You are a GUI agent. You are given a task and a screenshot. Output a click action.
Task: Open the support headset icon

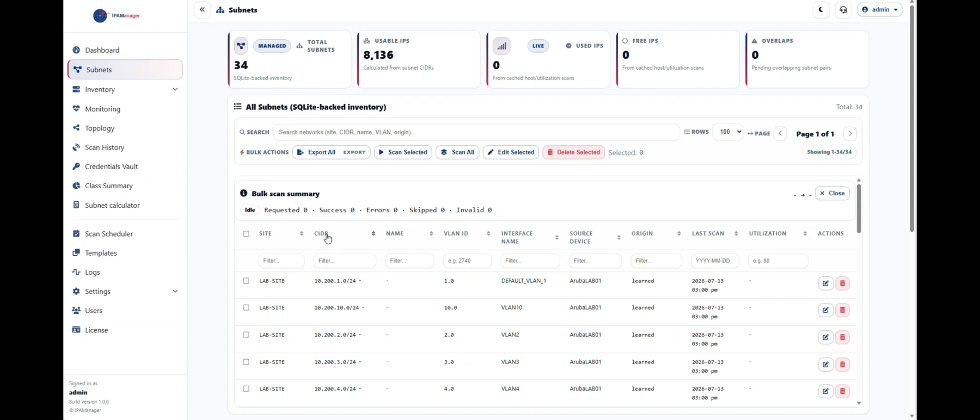pos(843,10)
